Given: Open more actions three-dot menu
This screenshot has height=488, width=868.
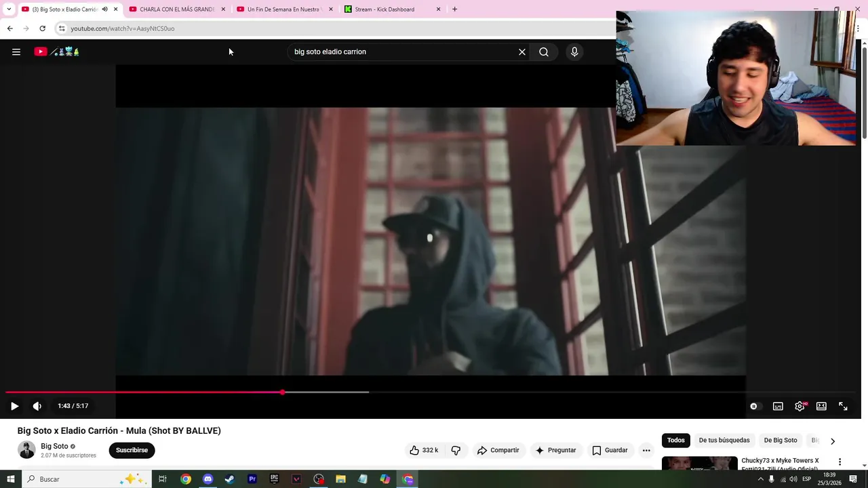Looking at the screenshot, I should pyautogui.click(x=646, y=450).
